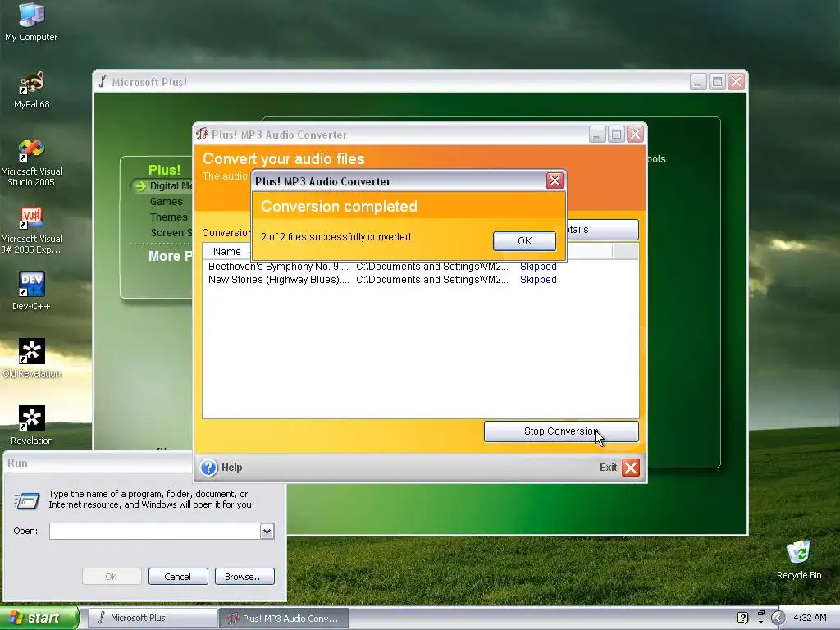This screenshot has height=630, width=840.
Task: Click the Name column header
Action: click(226, 251)
